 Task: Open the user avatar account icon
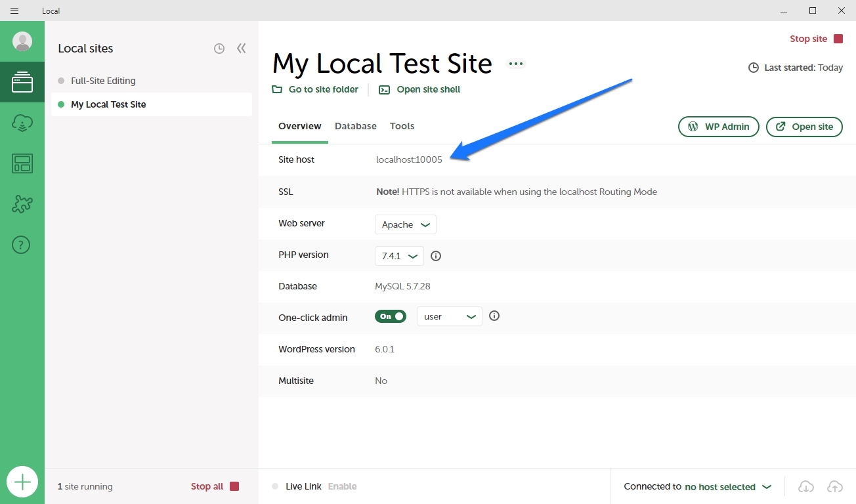point(22,41)
